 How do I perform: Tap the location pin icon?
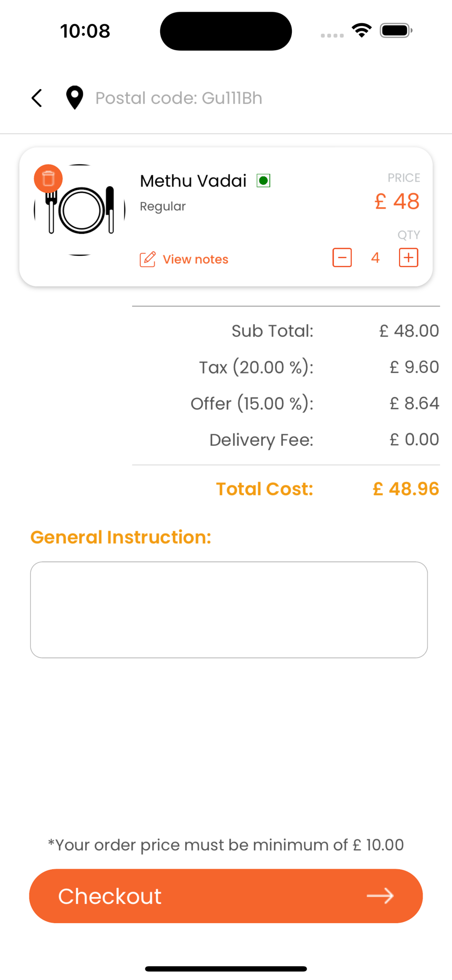[x=74, y=98]
